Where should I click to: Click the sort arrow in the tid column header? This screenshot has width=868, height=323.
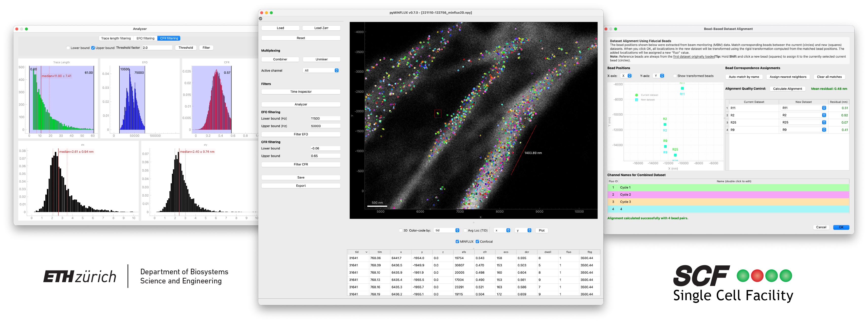click(x=366, y=252)
